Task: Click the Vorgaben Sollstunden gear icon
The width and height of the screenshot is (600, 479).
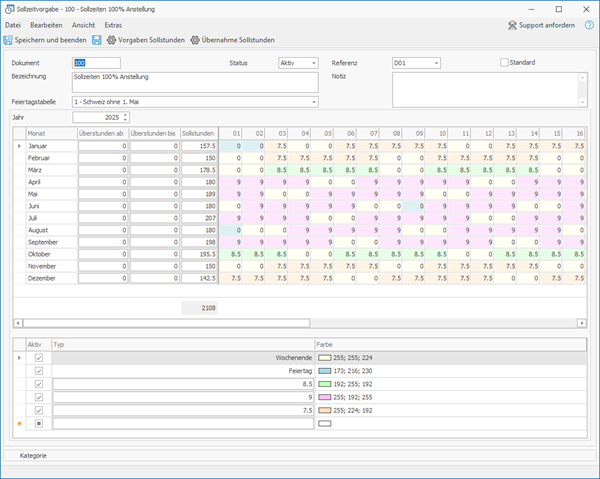Action: 111,40
